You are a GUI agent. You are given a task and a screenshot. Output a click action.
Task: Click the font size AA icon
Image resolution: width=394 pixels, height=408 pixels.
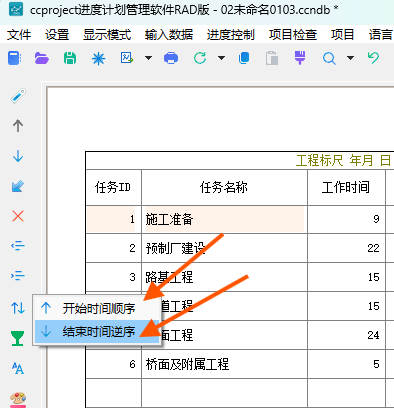18,368
